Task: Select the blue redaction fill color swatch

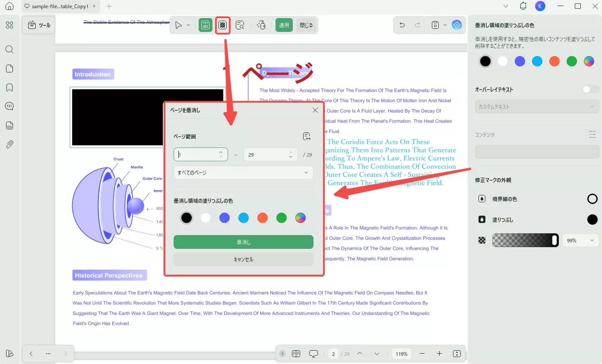Action: coord(225,218)
